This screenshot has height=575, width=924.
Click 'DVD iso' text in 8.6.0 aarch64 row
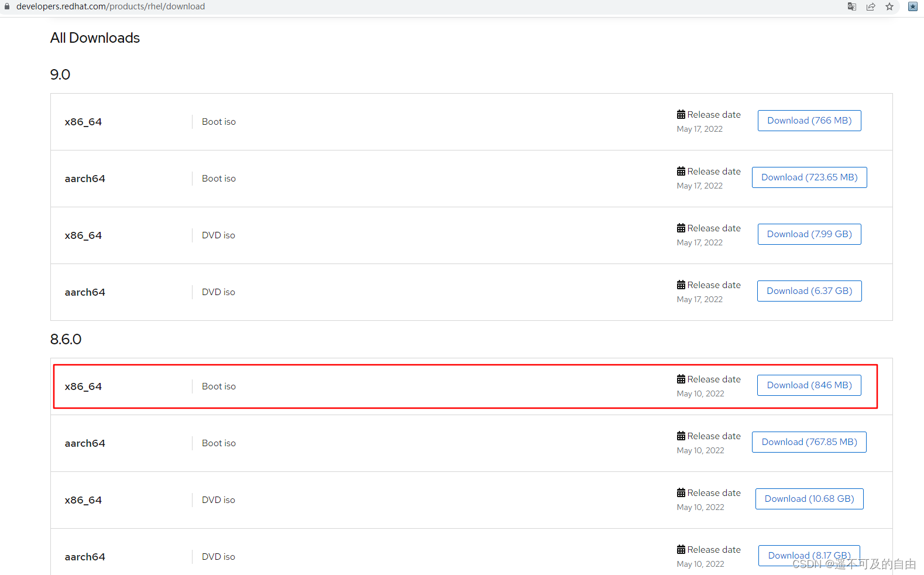coord(218,557)
